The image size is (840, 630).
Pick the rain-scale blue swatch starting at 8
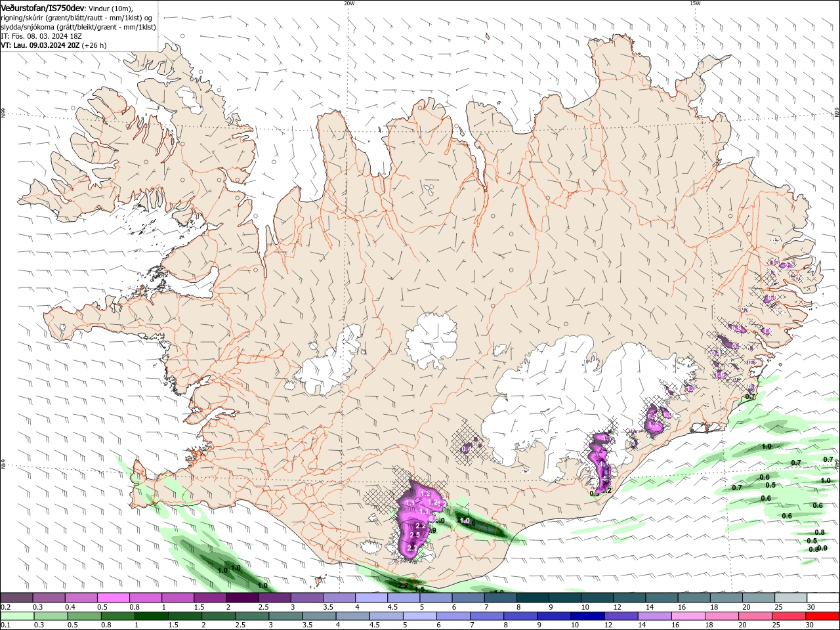point(521,616)
